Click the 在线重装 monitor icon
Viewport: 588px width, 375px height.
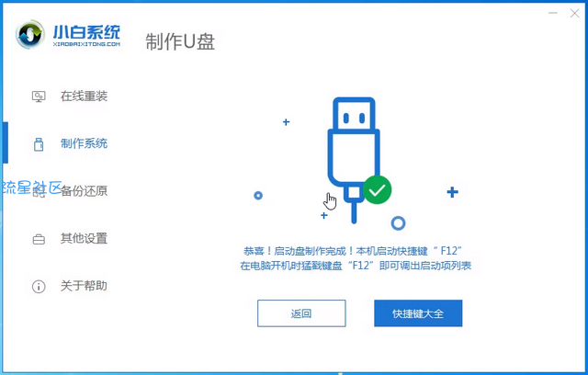tap(39, 97)
